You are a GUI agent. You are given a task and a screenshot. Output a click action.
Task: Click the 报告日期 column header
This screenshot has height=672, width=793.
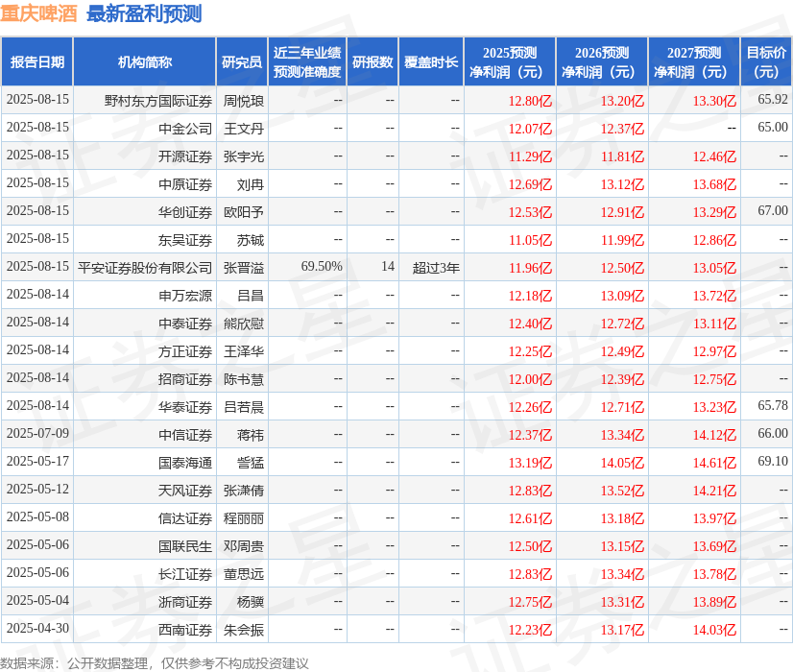[37, 61]
